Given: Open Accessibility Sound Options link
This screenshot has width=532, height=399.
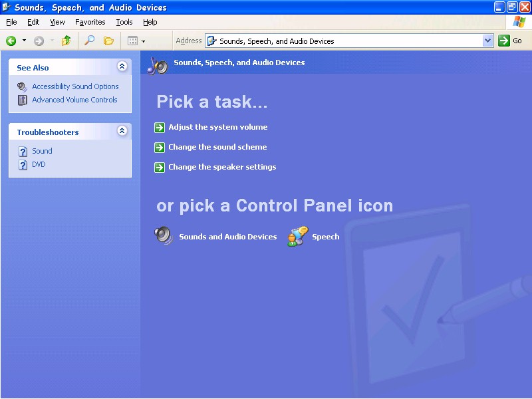Looking at the screenshot, I should click(75, 86).
